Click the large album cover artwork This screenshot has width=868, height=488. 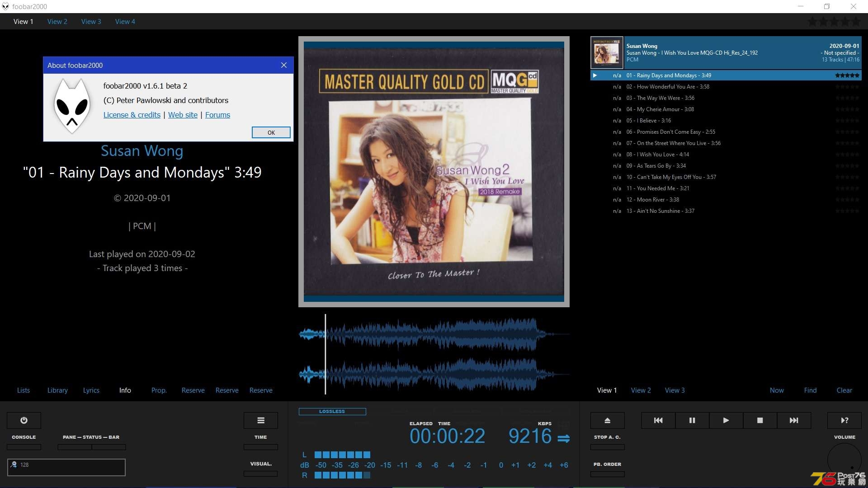[434, 172]
